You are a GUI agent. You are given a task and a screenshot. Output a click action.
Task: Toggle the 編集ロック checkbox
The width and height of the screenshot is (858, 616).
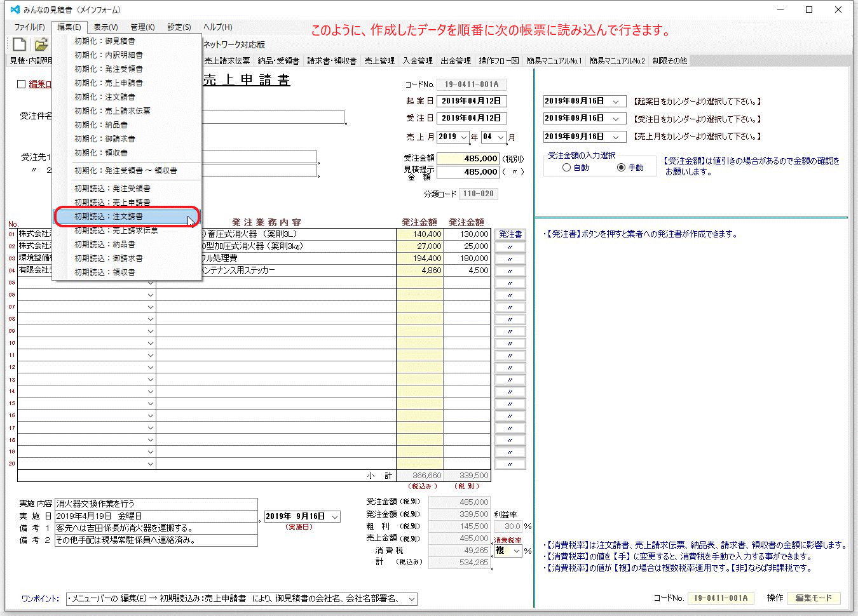click(21, 84)
